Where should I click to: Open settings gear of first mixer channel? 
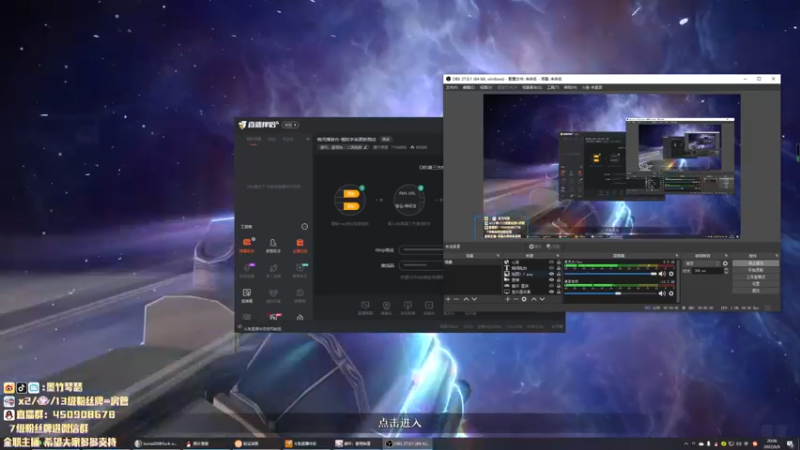click(671, 274)
